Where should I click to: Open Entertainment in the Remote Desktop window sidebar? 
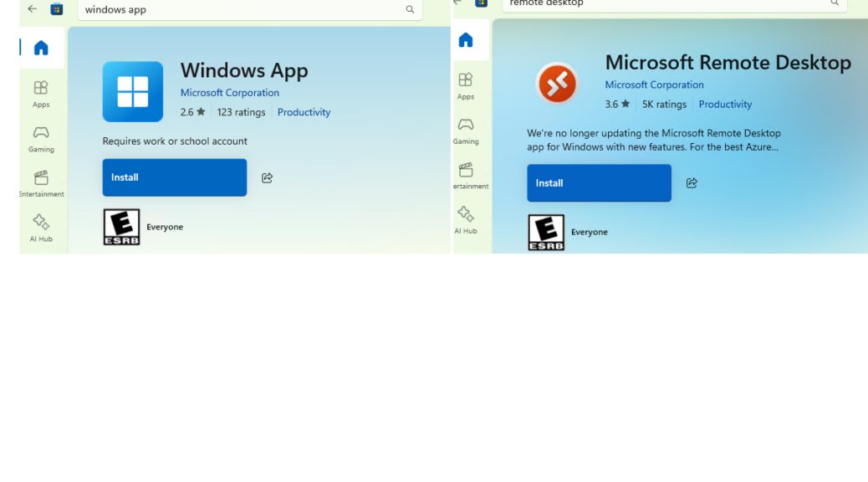coord(471,176)
